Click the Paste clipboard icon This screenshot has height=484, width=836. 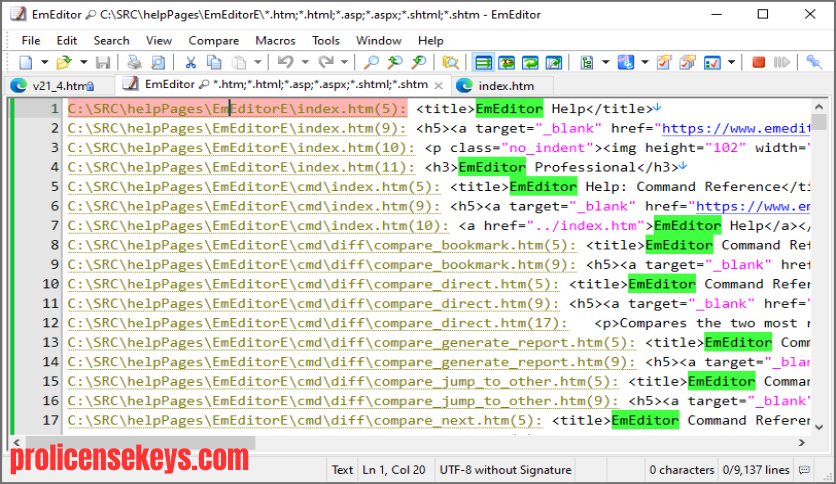[x=239, y=62]
